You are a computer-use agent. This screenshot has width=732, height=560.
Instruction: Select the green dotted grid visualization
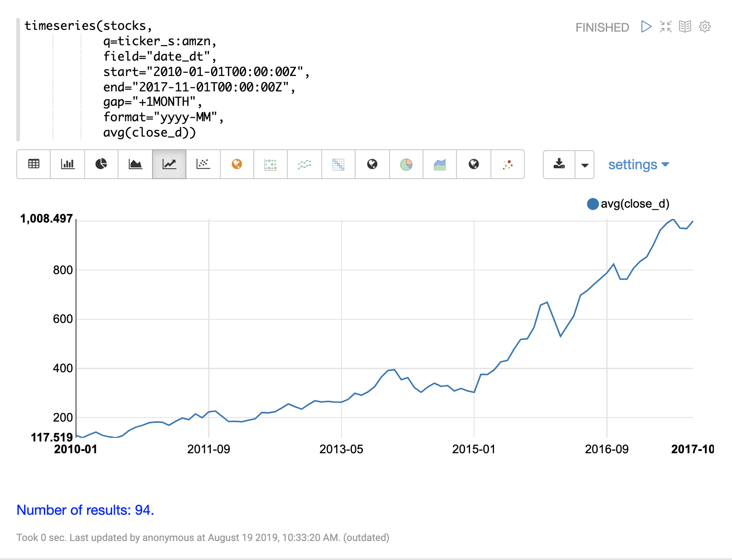271,164
